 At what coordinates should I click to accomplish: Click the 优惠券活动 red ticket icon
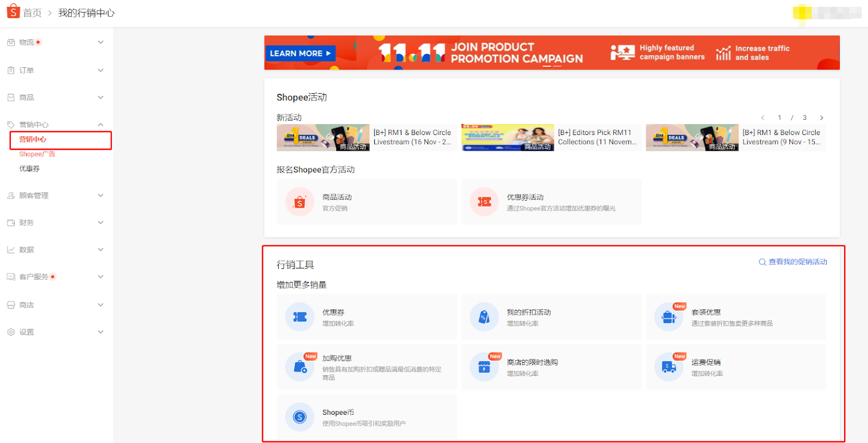tap(484, 202)
